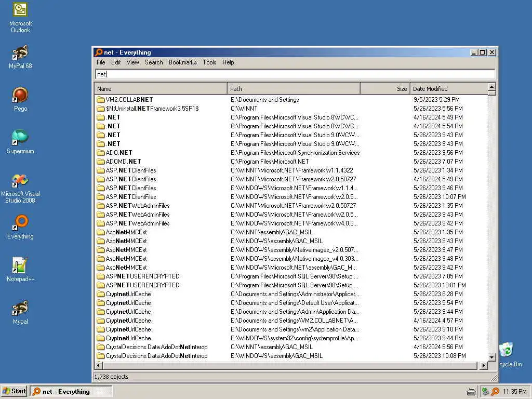Click the search box containing net
532x399 pixels.
(x=295, y=74)
